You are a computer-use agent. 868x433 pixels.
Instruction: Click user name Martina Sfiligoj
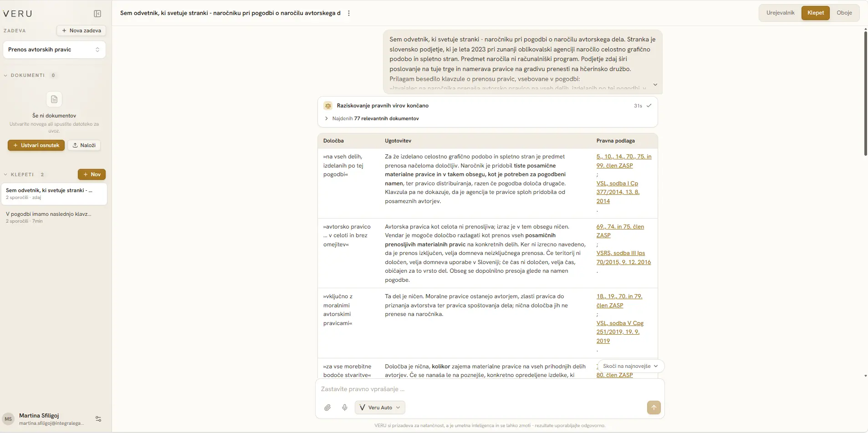click(39, 415)
